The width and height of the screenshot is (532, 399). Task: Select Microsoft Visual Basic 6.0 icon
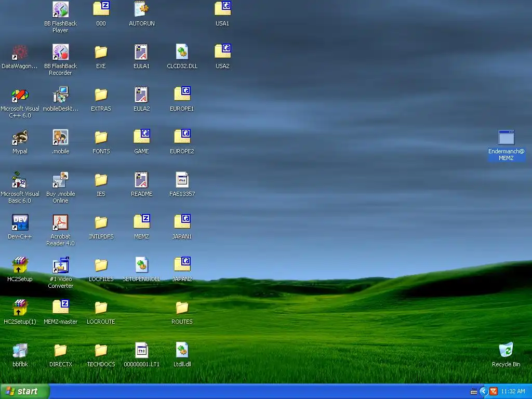20,180
